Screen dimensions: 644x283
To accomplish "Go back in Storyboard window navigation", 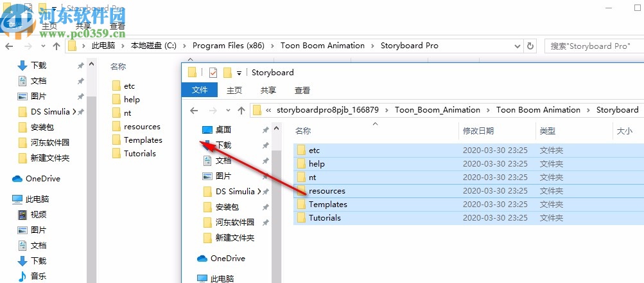I will (195, 110).
